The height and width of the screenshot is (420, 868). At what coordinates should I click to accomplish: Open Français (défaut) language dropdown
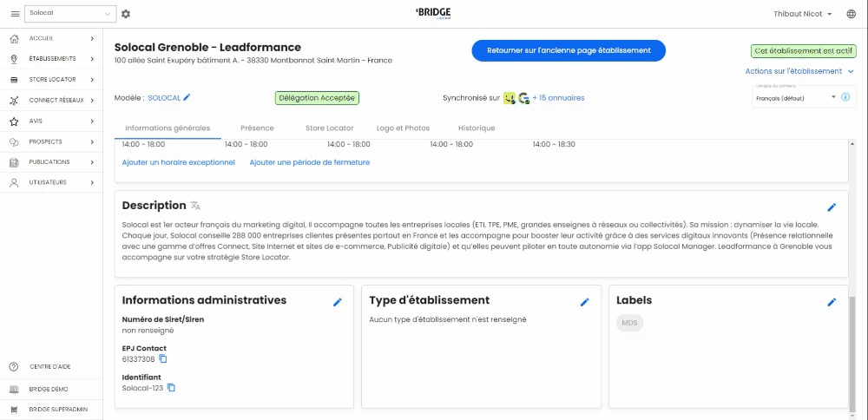[795, 98]
